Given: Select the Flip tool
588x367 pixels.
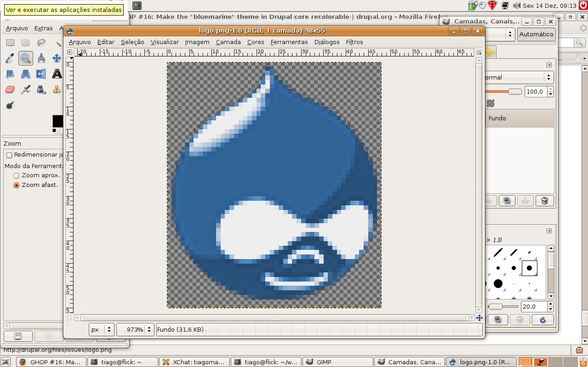Looking at the screenshot, I should pyautogui.click(x=41, y=73).
